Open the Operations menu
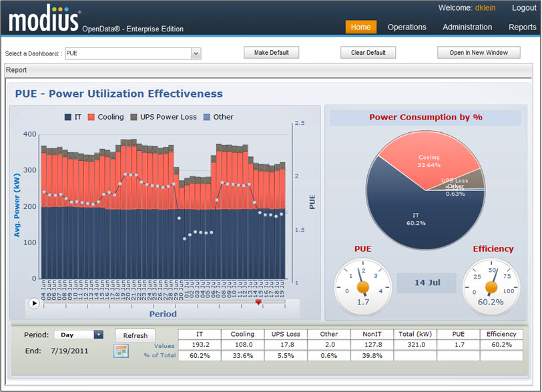 (x=406, y=27)
